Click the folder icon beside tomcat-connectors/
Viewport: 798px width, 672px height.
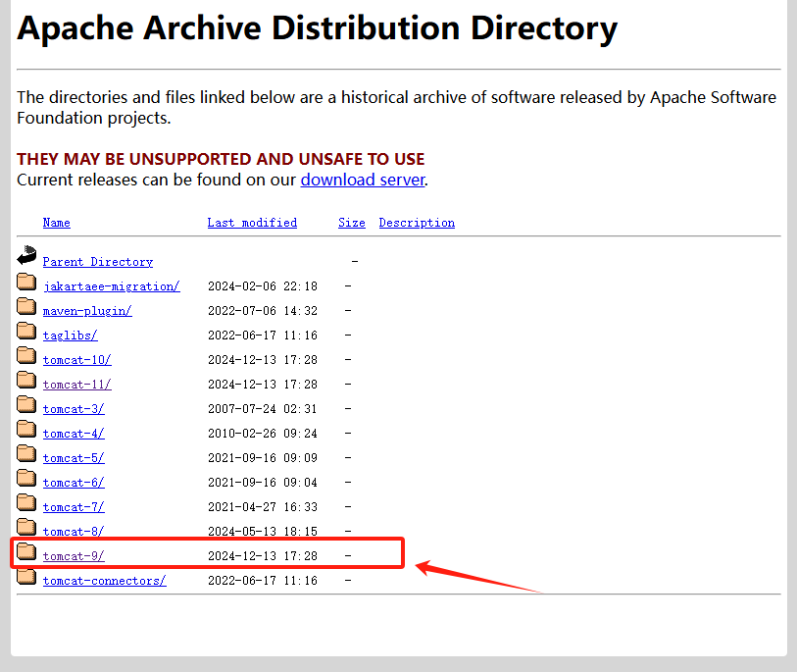(x=26, y=576)
